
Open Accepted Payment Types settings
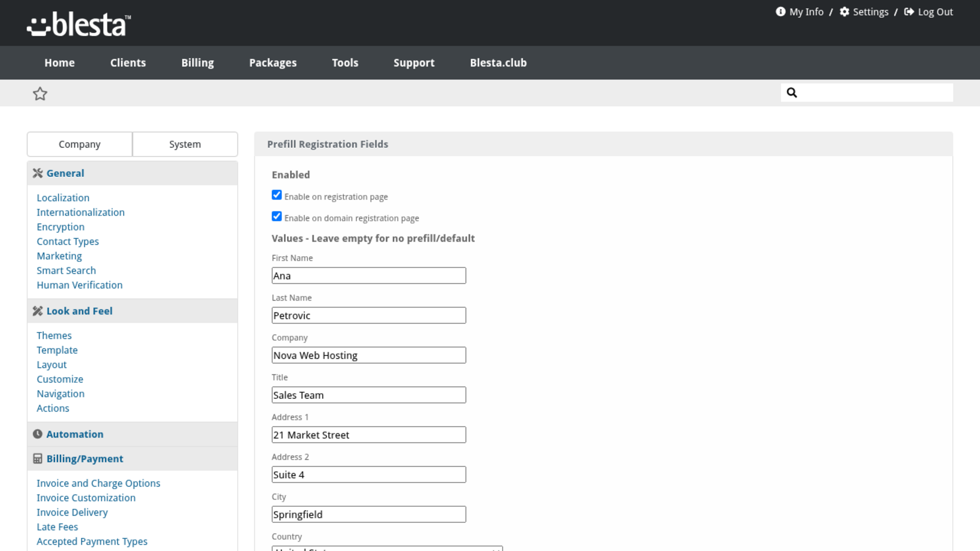(x=92, y=541)
